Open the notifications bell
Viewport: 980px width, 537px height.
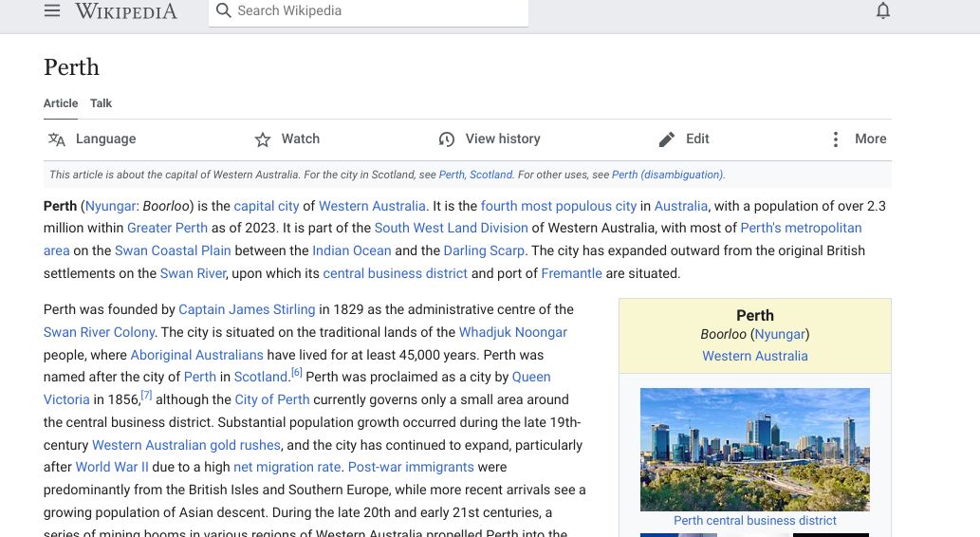[x=882, y=10]
